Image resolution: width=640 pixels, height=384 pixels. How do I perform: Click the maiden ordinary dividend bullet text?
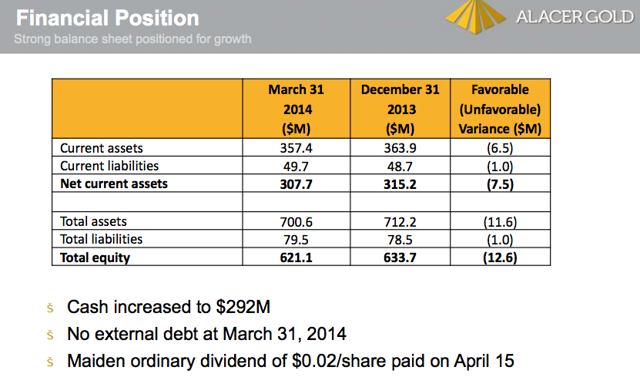click(291, 361)
